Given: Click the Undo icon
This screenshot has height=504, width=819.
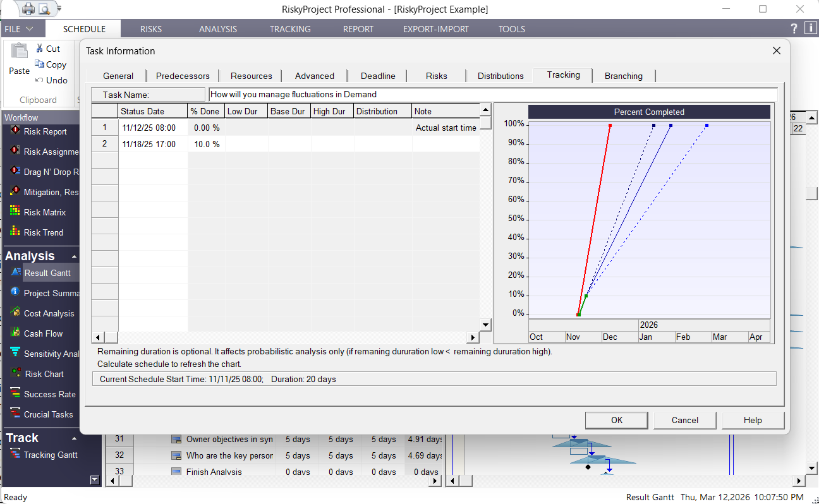Looking at the screenshot, I should coord(40,80).
